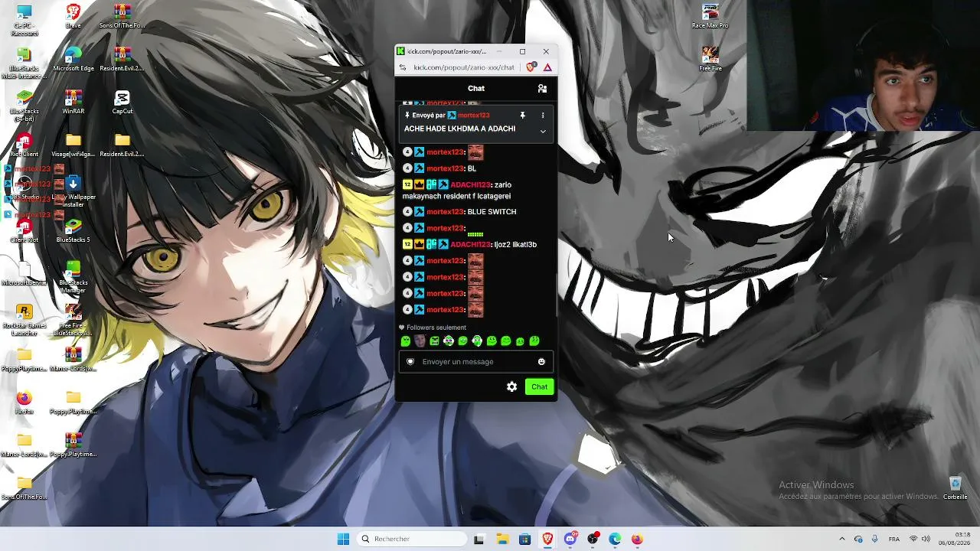
Task: Click mortex123 username beside 'BL' message
Action: pos(446,168)
